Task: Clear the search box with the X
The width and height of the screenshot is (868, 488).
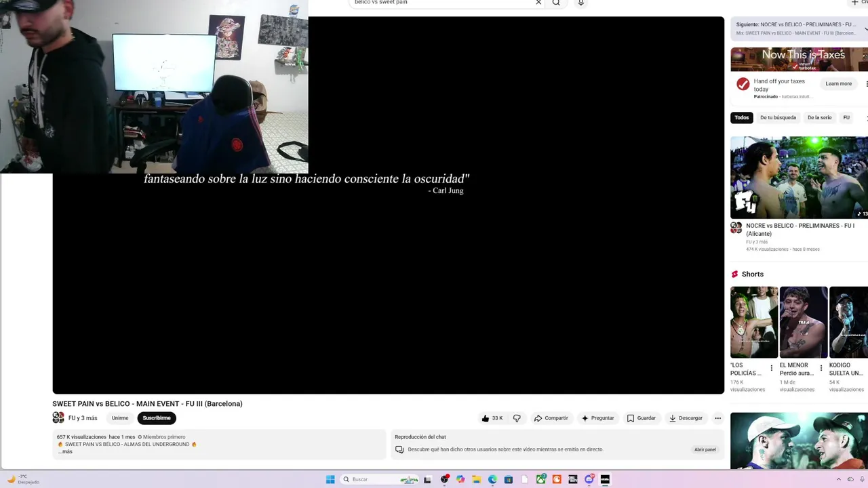Action: pyautogui.click(x=538, y=3)
